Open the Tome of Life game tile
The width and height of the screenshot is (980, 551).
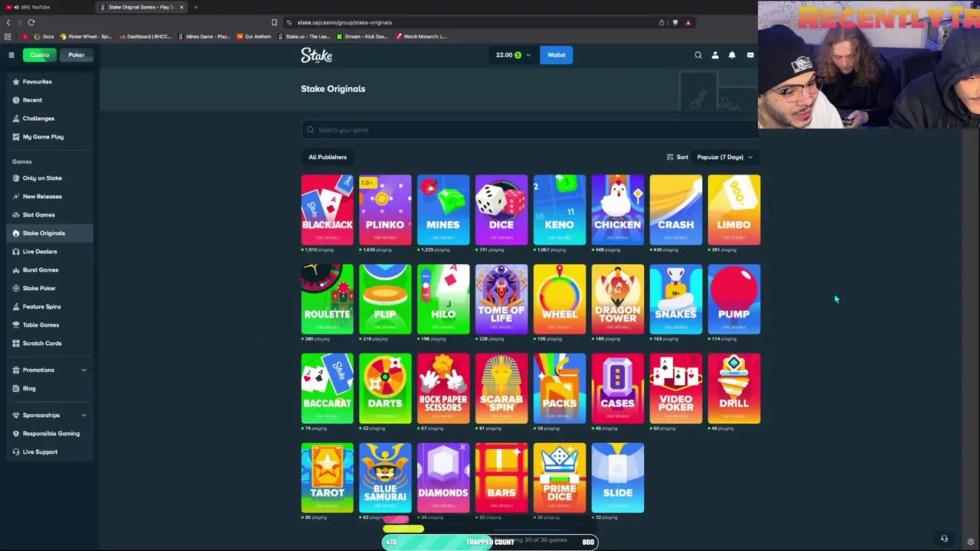point(501,299)
